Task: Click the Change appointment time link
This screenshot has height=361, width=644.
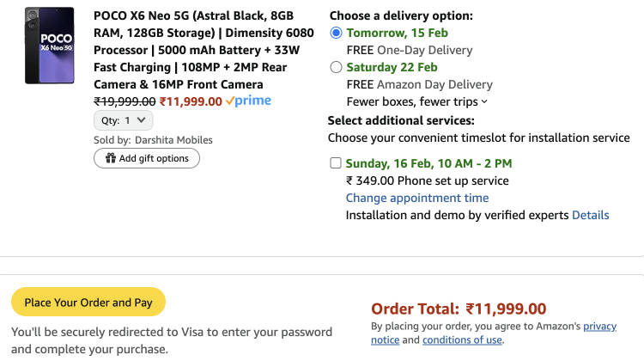Action: click(x=416, y=198)
